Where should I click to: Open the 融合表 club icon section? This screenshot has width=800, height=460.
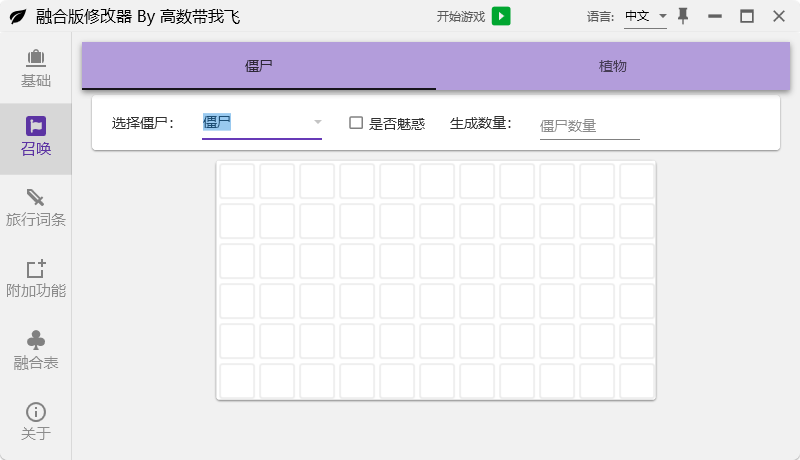point(36,351)
